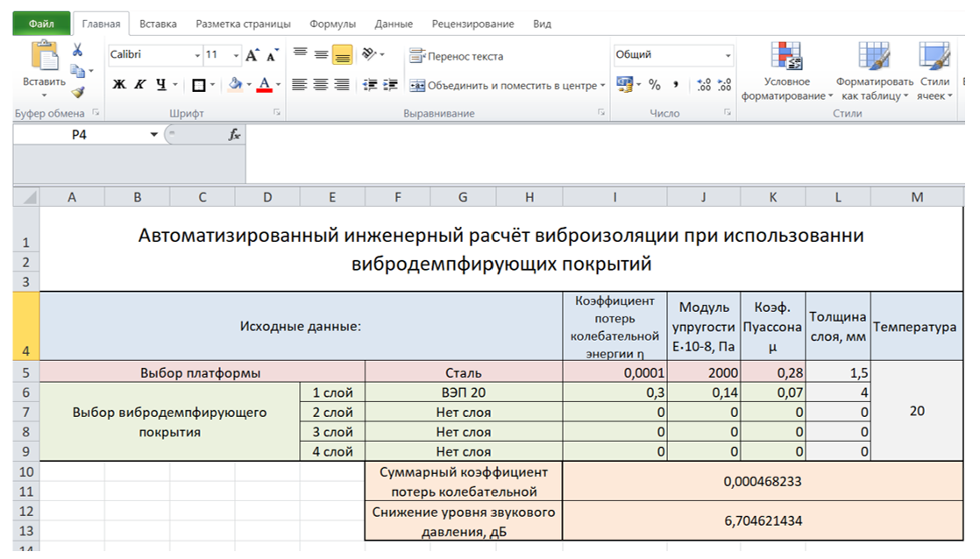This screenshot has width=980, height=559.
Task: Open the text orientation tool
Action: coord(370,54)
